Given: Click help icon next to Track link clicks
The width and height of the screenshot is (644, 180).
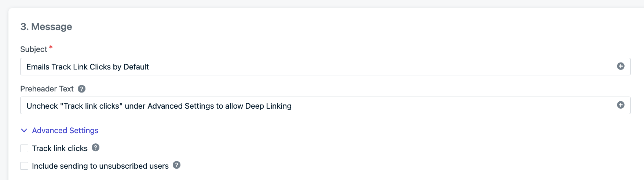Looking at the screenshot, I should click(95, 147).
